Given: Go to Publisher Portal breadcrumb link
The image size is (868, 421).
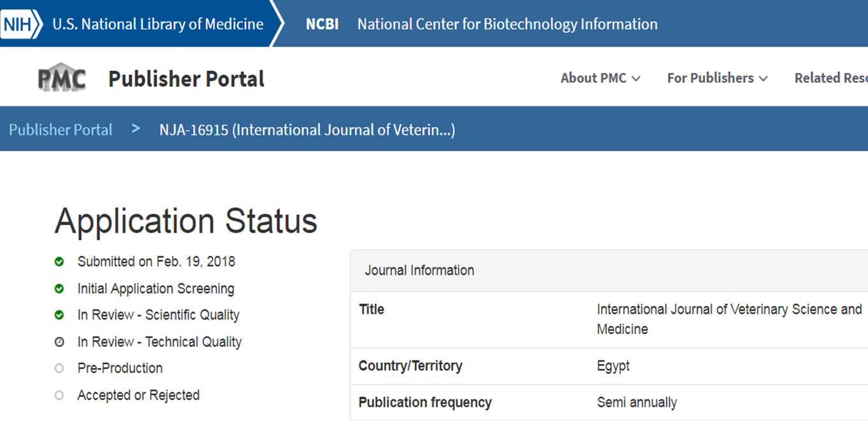Looking at the screenshot, I should tap(61, 129).
